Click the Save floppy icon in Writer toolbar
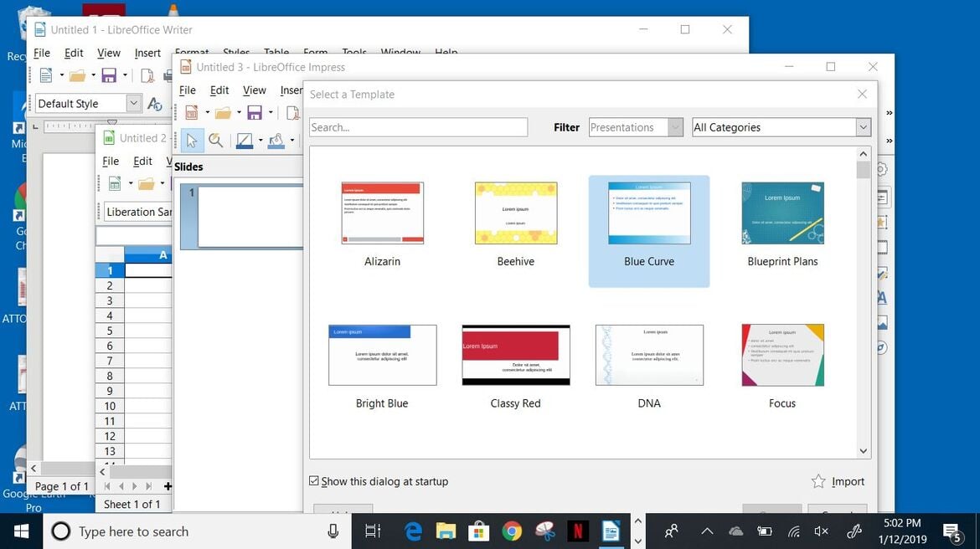The width and height of the screenshot is (980, 549). point(109,75)
